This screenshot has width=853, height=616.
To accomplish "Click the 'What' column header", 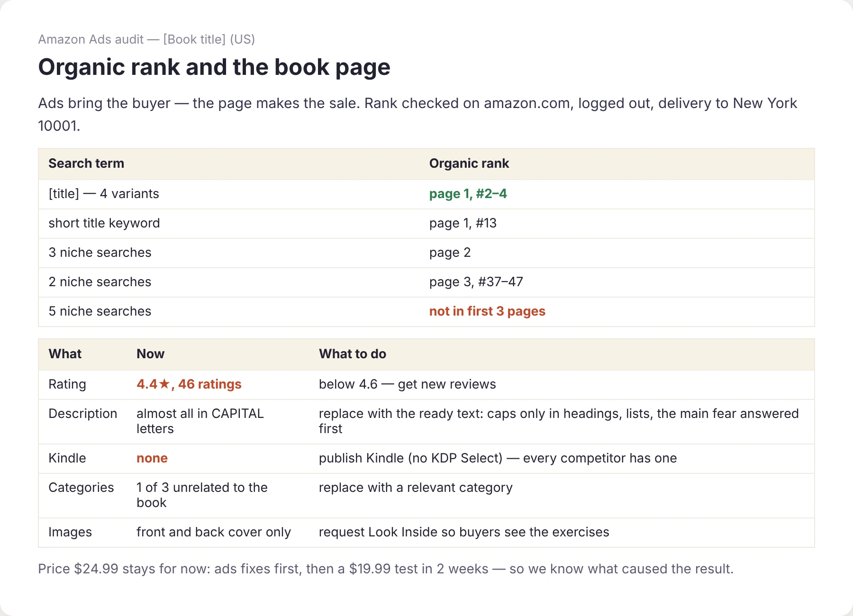I will click(x=65, y=354).
